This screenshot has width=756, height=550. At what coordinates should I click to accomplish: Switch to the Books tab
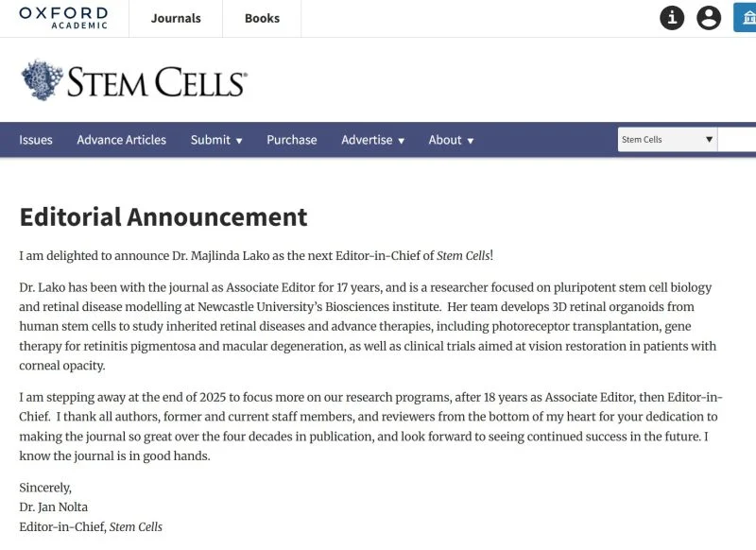262,17
